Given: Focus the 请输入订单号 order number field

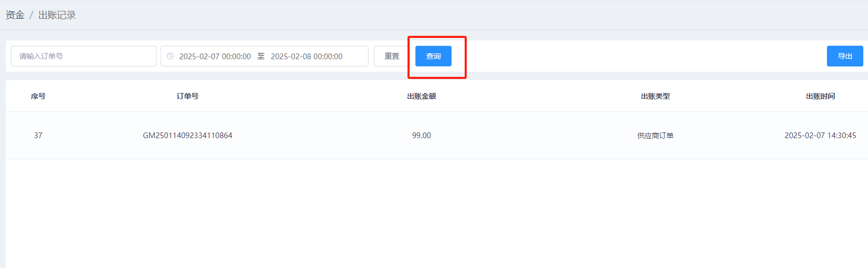Looking at the screenshot, I should (x=83, y=56).
